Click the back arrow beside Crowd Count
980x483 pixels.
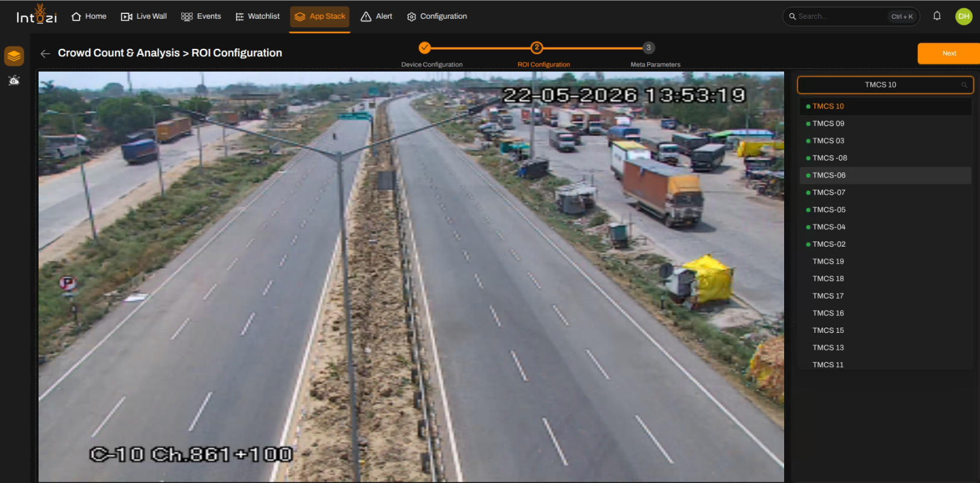[45, 54]
